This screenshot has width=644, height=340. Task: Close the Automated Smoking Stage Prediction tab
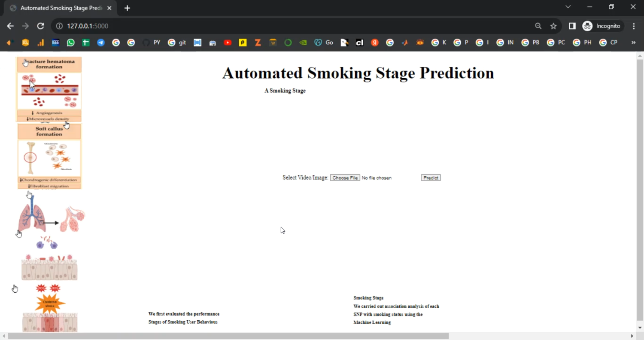pos(110,8)
